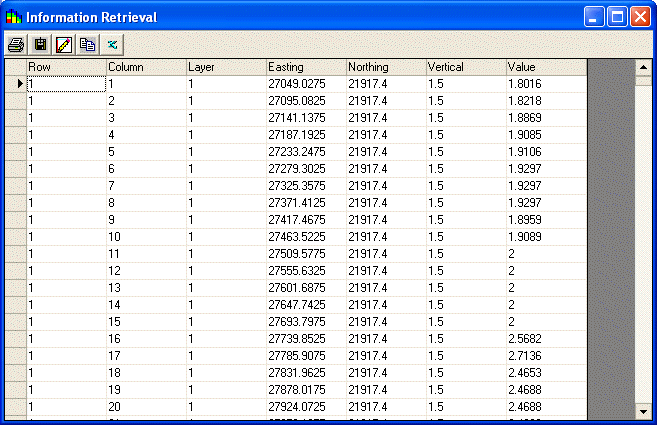The image size is (657, 425).
Task: Select the current row arrow indicator
Action: [16, 84]
